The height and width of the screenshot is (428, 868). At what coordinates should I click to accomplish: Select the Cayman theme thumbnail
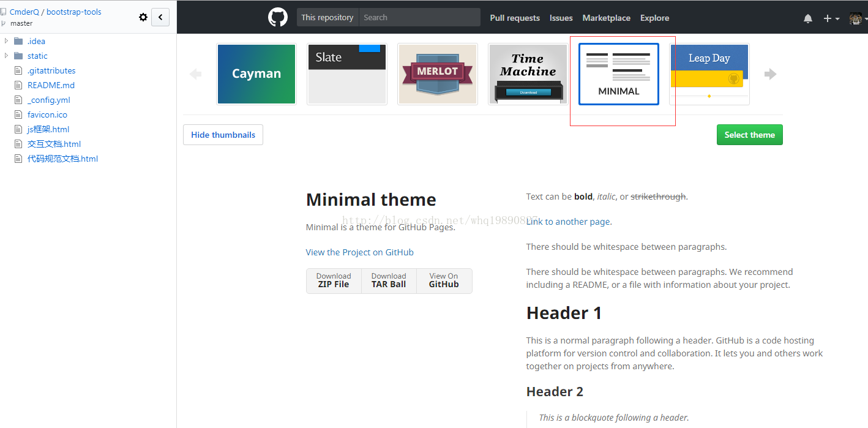[256, 74]
